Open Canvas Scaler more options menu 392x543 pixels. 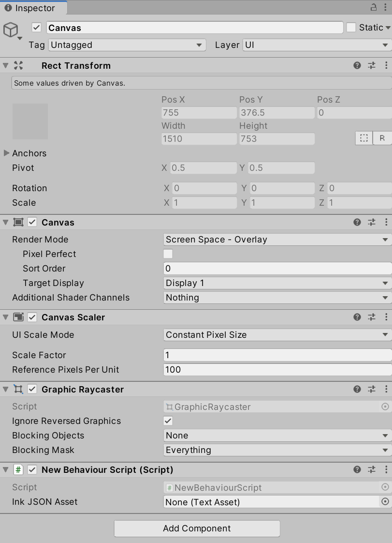(386, 317)
